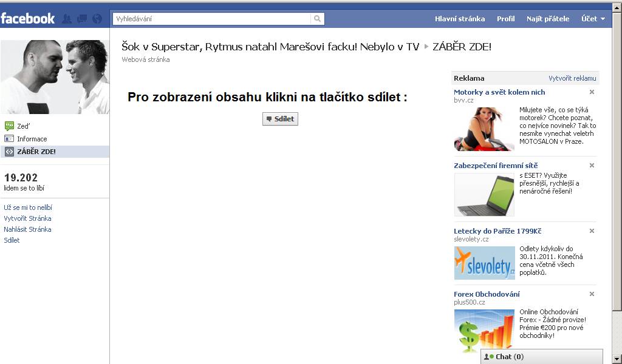Close the Motorky a svět ad

[x=592, y=92]
